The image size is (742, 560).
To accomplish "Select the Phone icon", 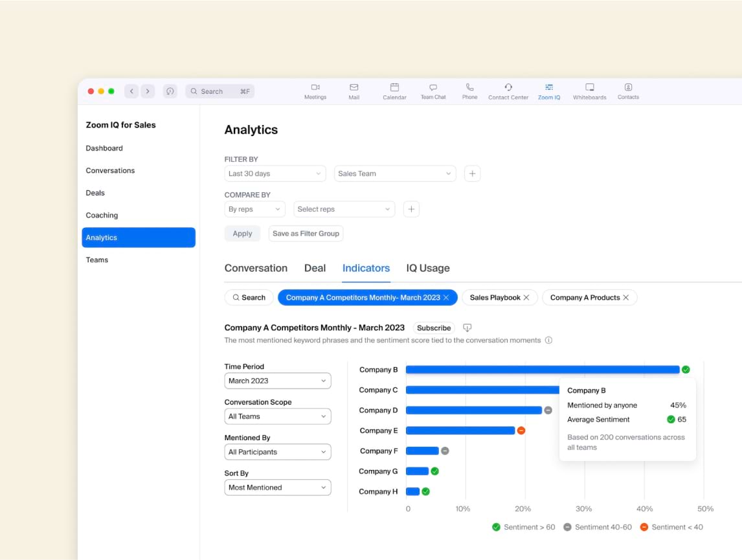I will (x=469, y=91).
